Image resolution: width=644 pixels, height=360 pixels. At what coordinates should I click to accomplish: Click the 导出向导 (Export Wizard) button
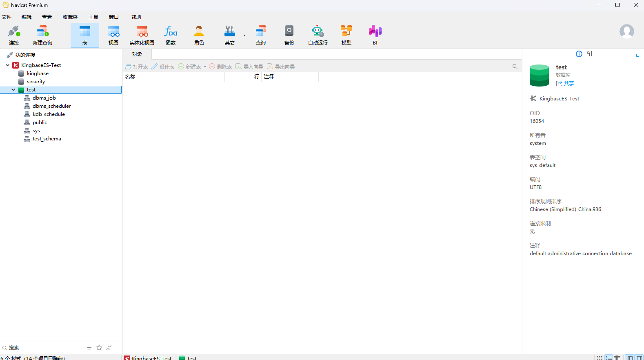click(x=281, y=67)
